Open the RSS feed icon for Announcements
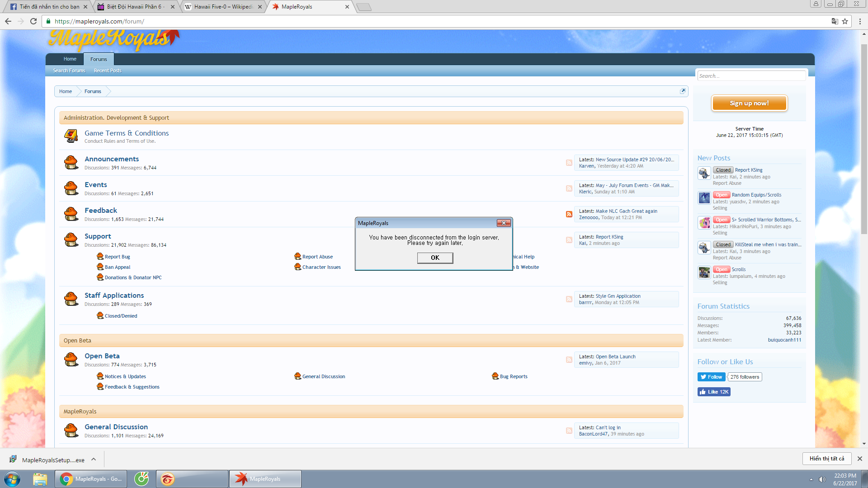Image resolution: width=868 pixels, height=488 pixels. [x=569, y=163]
